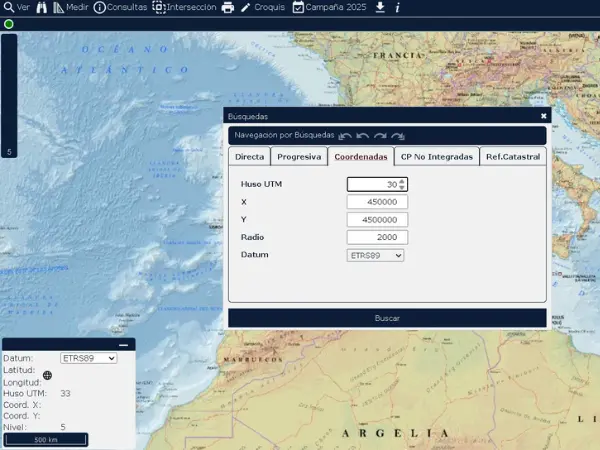Image resolution: width=600 pixels, height=450 pixels.
Task: Open the Consultas info tool
Action: (120, 7)
